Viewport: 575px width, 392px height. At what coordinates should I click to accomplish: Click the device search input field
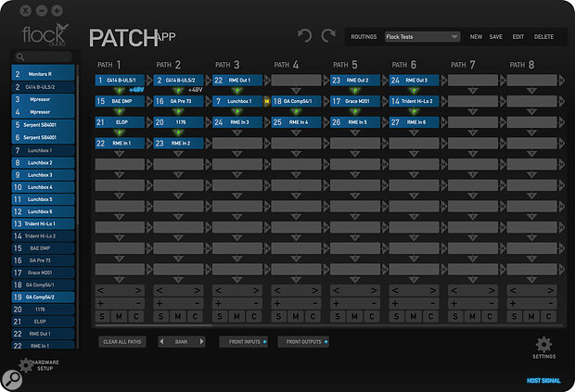tap(44, 57)
